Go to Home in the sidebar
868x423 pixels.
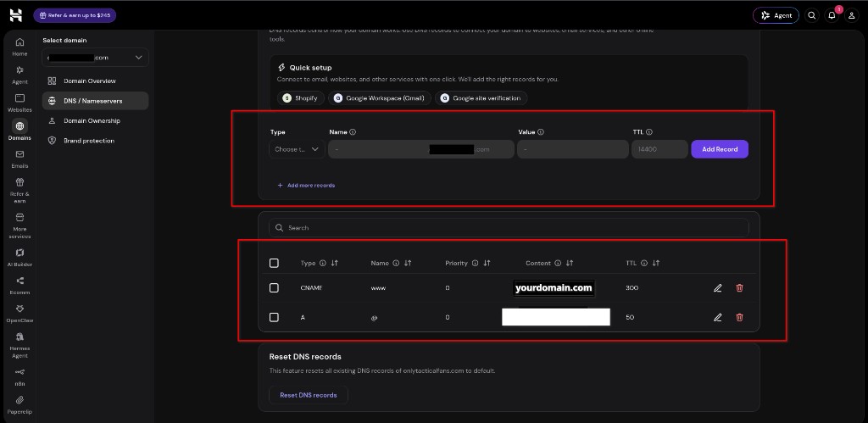click(x=19, y=47)
